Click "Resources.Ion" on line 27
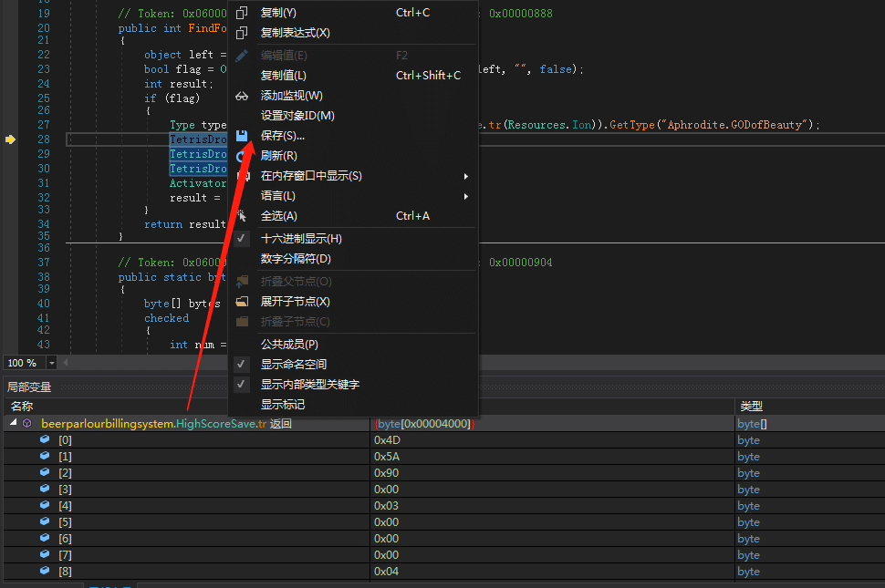The width and height of the screenshot is (885, 588). [549, 125]
